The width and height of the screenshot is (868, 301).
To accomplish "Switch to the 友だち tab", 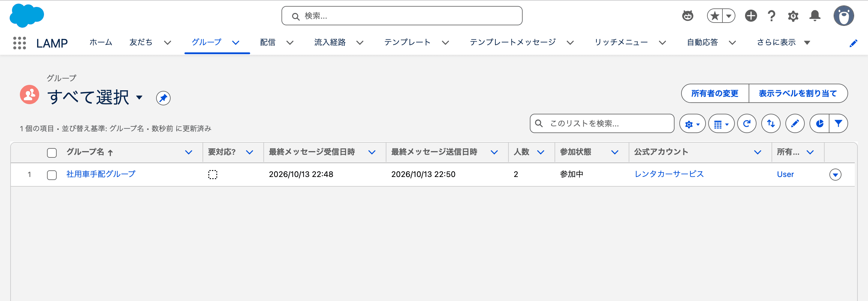I will click(141, 42).
